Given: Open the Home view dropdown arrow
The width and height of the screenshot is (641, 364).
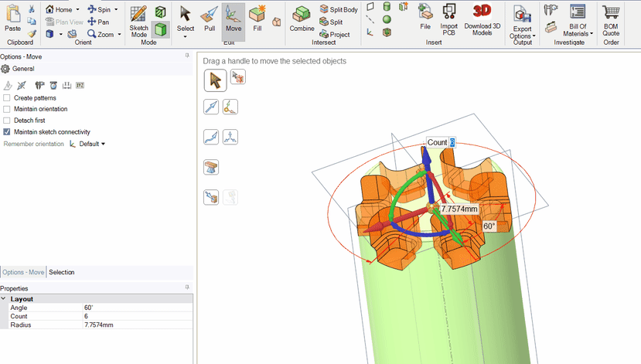Looking at the screenshot, I should pyautogui.click(x=77, y=9).
